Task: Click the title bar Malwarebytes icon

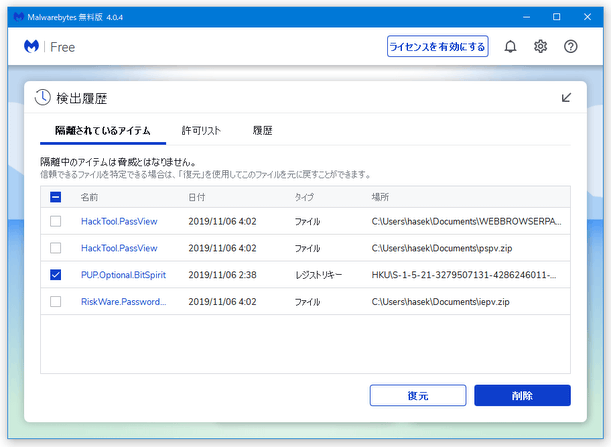Action: coord(18,17)
